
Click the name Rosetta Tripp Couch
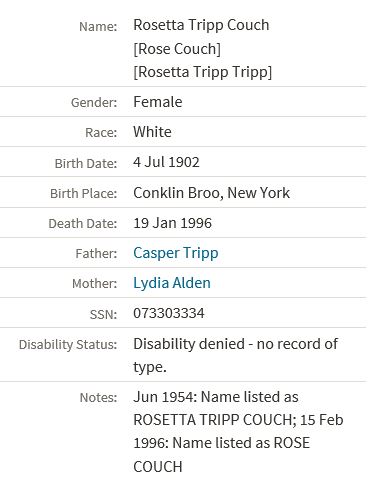pos(201,25)
